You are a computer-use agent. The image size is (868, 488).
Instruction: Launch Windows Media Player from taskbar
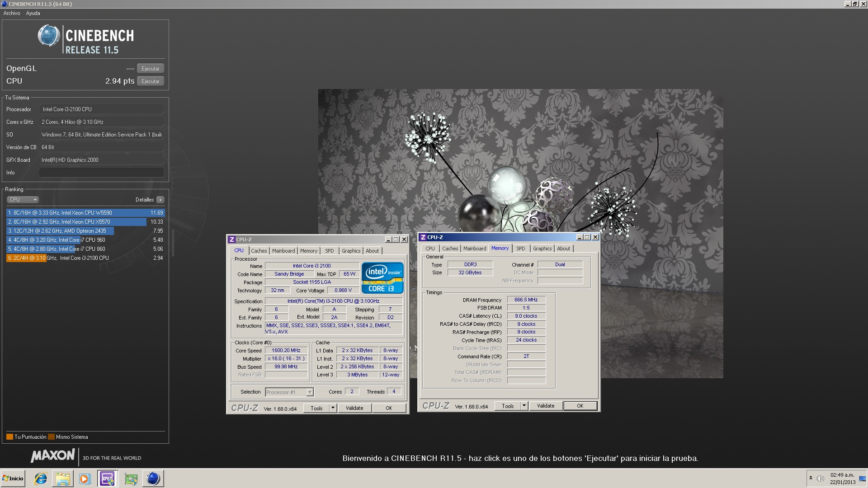85,479
